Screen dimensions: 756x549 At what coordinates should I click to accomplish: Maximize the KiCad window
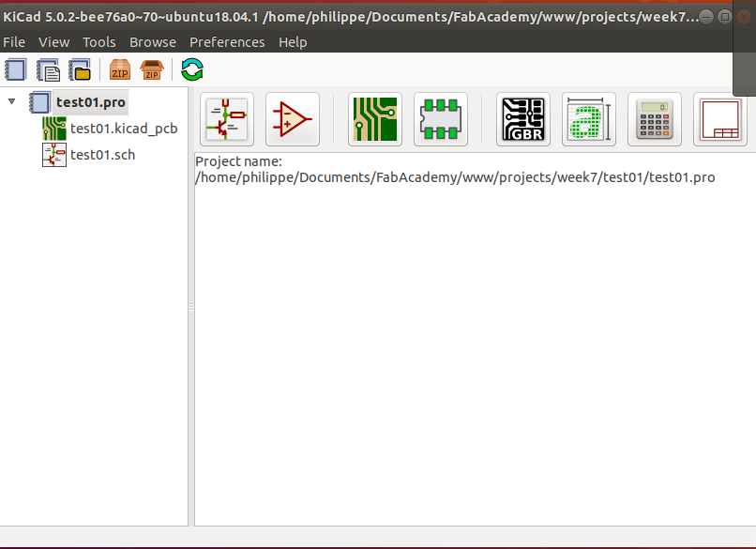tap(724, 17)
